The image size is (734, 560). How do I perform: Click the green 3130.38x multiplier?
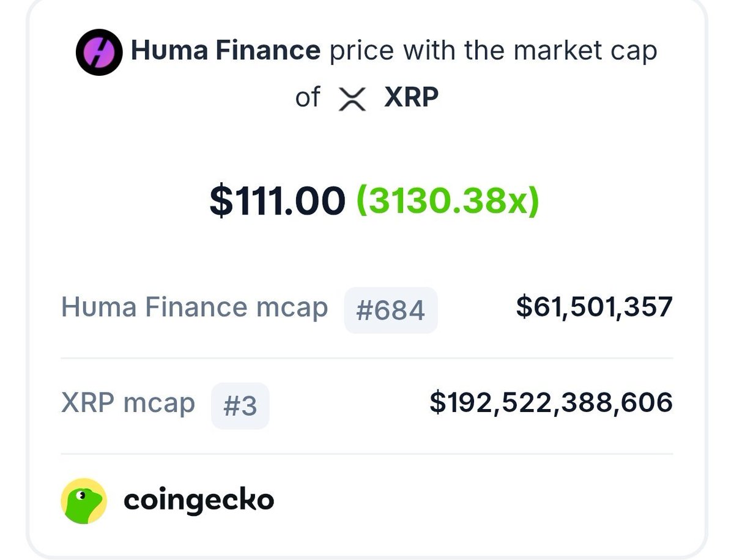(447, 201)
